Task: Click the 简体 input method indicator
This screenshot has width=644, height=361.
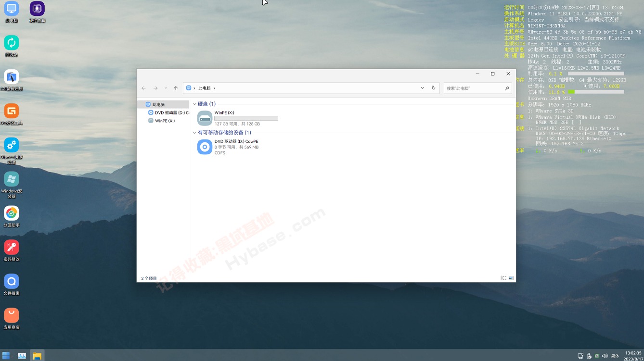Action: tap(615, 356)
